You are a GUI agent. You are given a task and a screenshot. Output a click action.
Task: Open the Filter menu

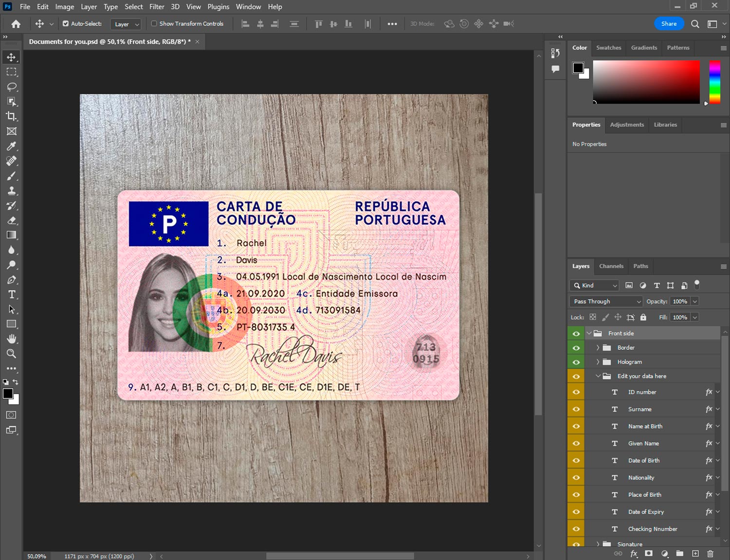[x=157, y=7]
